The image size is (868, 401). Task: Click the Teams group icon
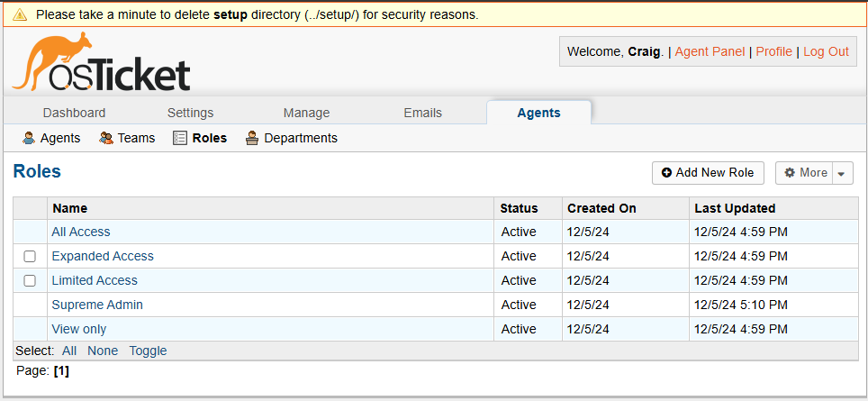coord(106,138)
